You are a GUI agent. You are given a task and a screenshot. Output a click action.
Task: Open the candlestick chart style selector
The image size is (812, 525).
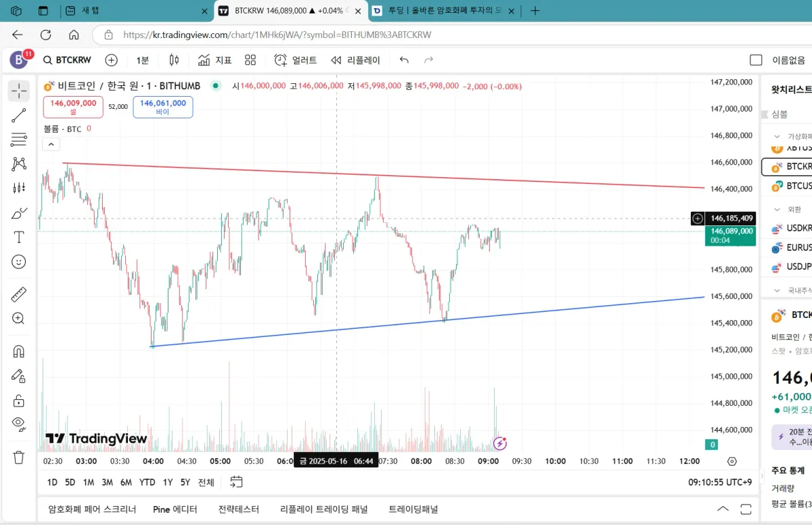(174, 60)
